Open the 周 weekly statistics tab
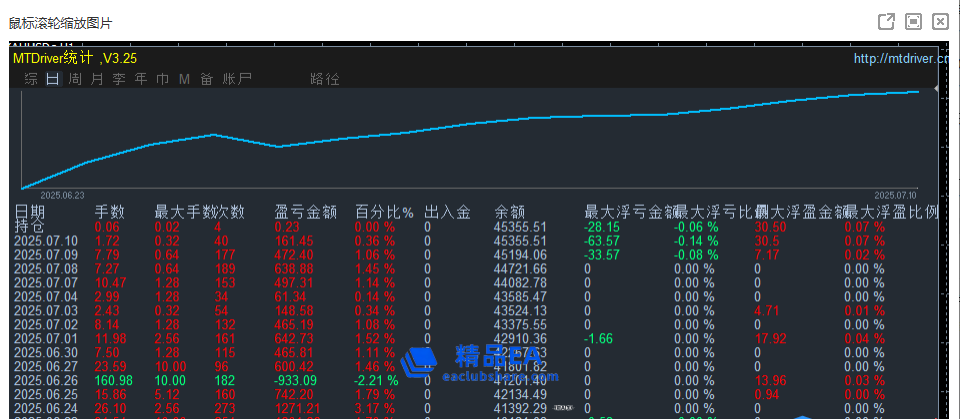Screen dimensions: 960x419 (x=75, y=78)
